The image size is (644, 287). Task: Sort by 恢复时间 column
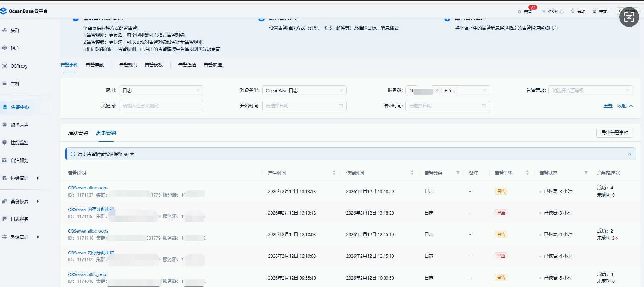[412, 173]
